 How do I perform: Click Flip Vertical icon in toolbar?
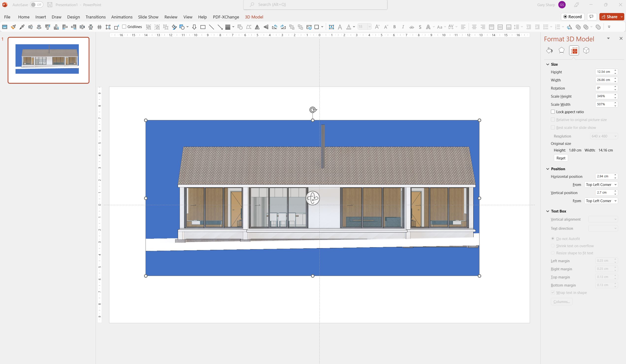266,27
